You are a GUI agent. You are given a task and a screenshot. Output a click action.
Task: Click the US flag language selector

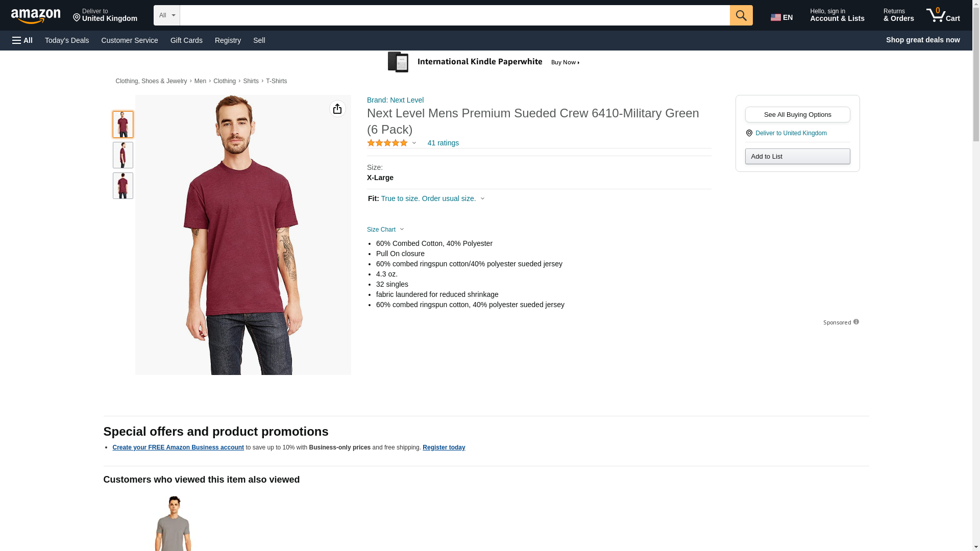point(781,17)
